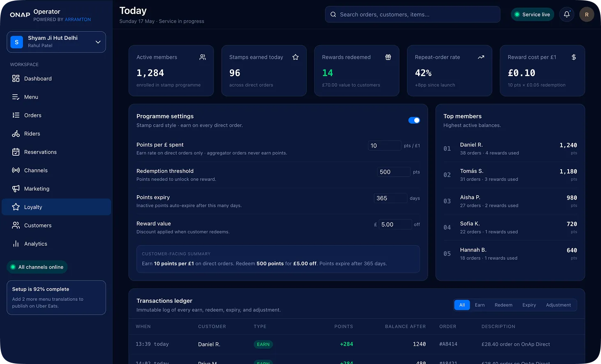This screenshot has height=364, width=601.
Task: Filter the ledger by Earn
Action: pos(480,305)
